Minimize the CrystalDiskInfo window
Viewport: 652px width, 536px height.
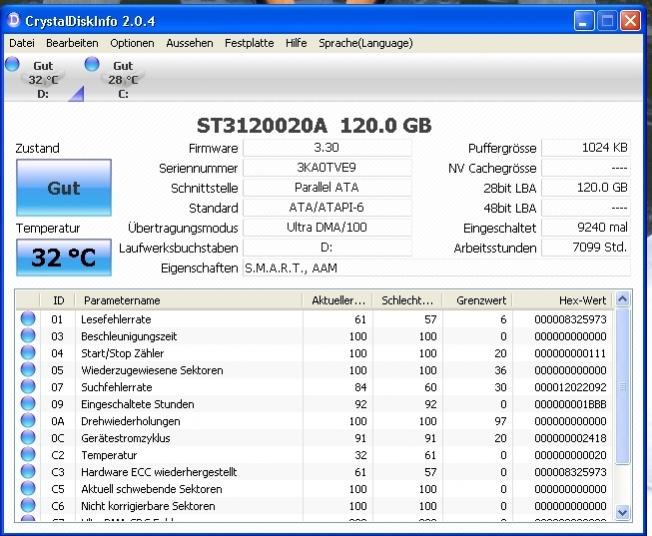tap(584, 20)
